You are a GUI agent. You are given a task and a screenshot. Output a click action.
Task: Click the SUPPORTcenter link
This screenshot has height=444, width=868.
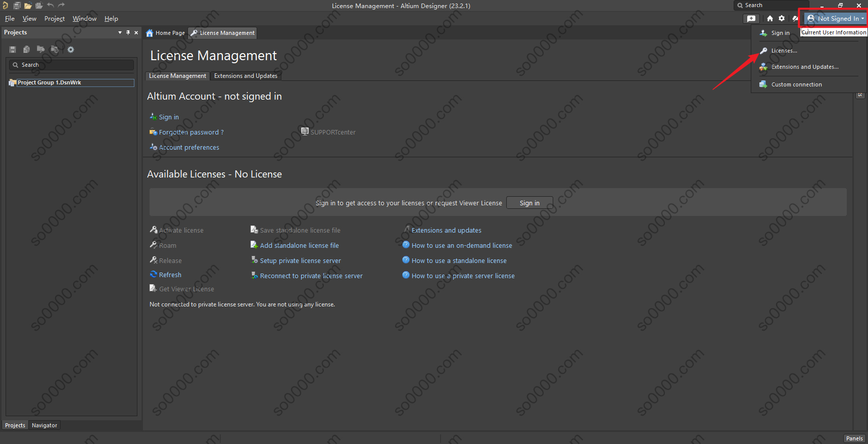(x=333, y=132)
